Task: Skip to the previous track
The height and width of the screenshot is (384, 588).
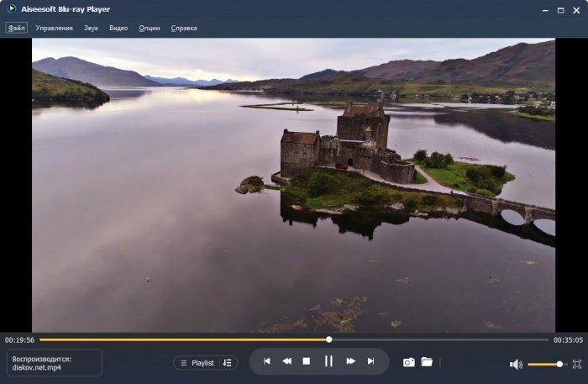Action: click(x=267, y=361)
